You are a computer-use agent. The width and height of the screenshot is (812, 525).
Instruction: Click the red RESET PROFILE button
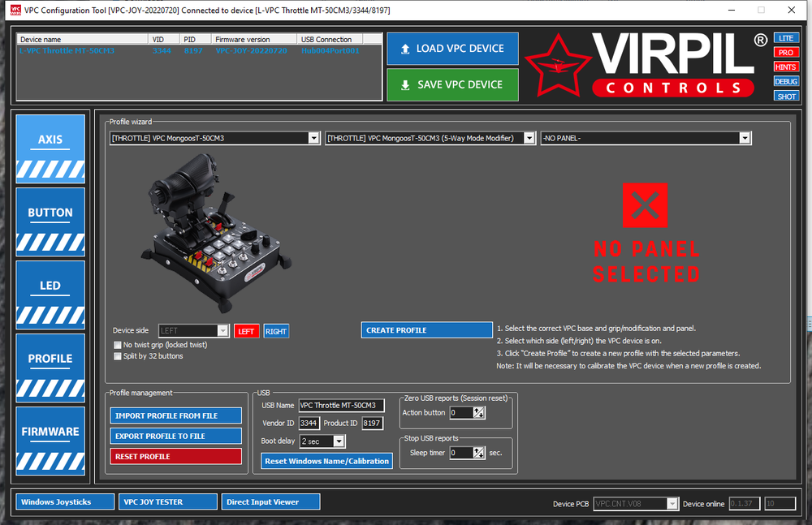[x=175, y=456]
